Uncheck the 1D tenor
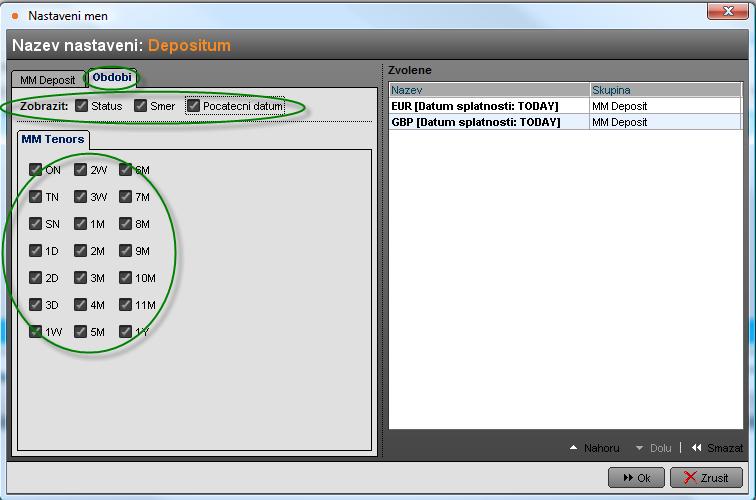The width and height of the screenshot is (756, 500). 35,250
